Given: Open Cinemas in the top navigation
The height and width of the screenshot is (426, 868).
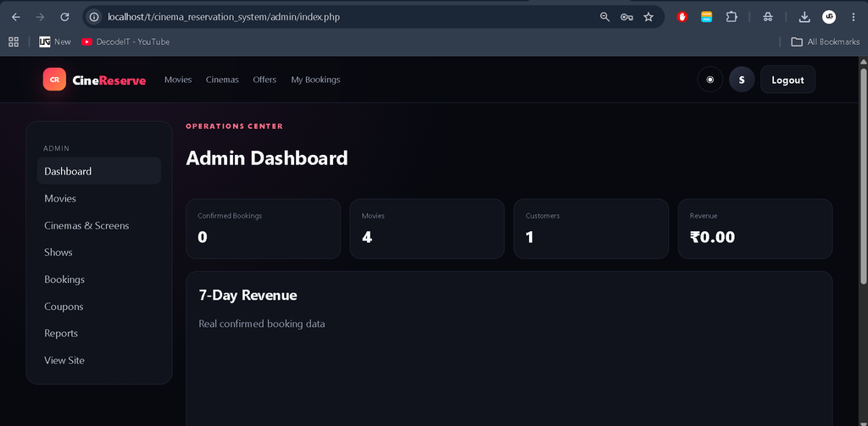Looking at the screenshot, I should (x=223, y=80).
